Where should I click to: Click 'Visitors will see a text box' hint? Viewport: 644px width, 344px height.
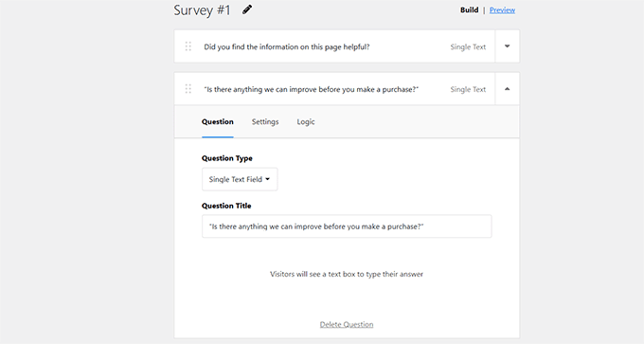pyautogui.click(x=347, y=274)
